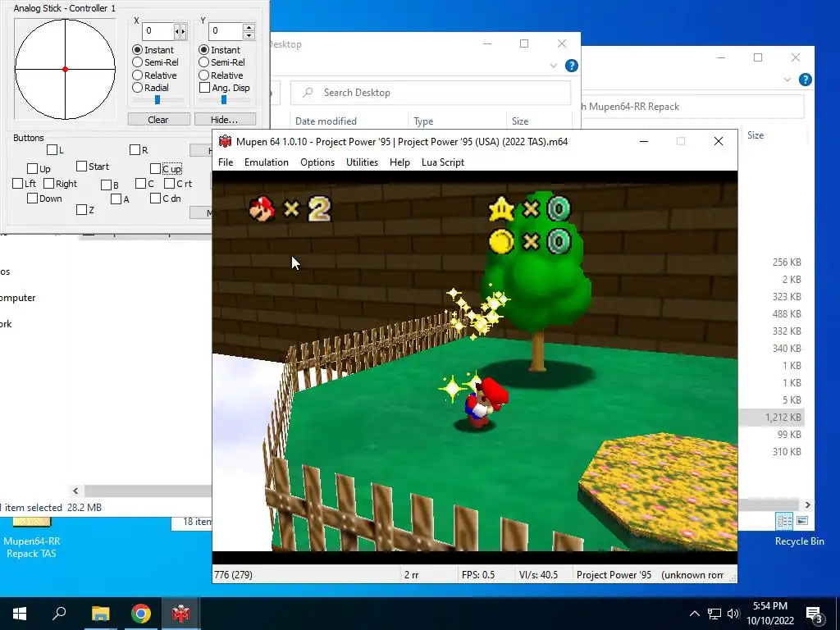The height and width of the screenshot is (630, 840).
Task: Select Radial mode for X axis
Action: (137, 87)
